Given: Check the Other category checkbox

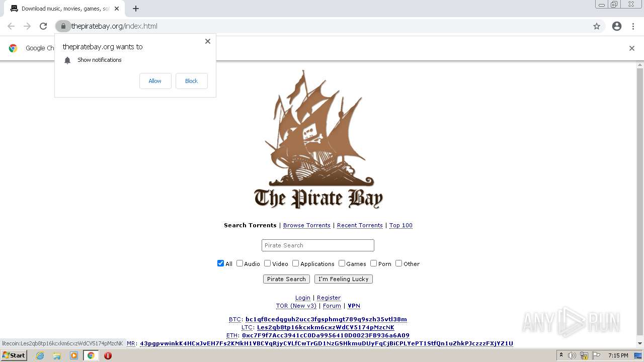Looking at the screenshot, I should pyautogui.click(x=398, y=263).
